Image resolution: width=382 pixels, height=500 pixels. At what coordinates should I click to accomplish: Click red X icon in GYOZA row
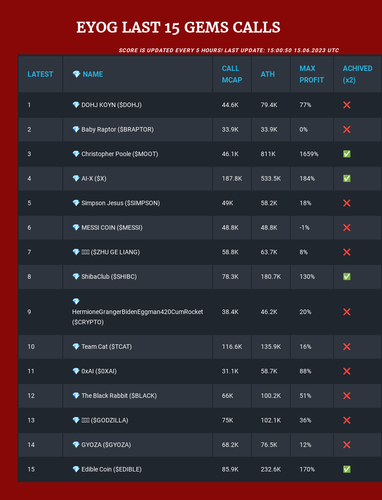click(347, 445)
